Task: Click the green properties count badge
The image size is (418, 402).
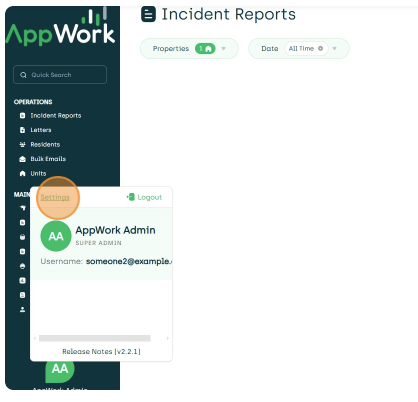Action: pos(205,49)
